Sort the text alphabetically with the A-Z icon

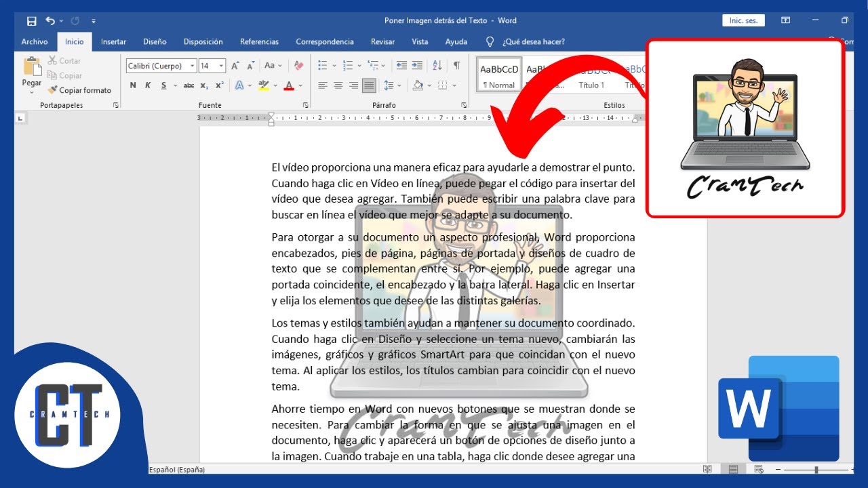[437, 66]
